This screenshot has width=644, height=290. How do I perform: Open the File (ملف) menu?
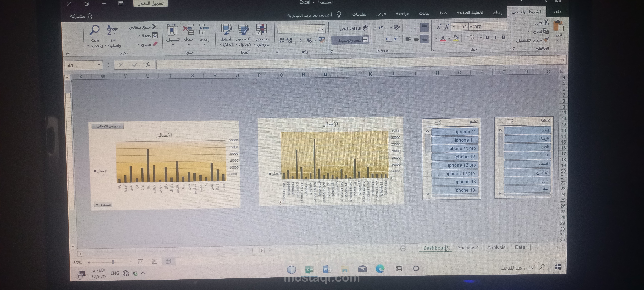(x=558, y=12)
